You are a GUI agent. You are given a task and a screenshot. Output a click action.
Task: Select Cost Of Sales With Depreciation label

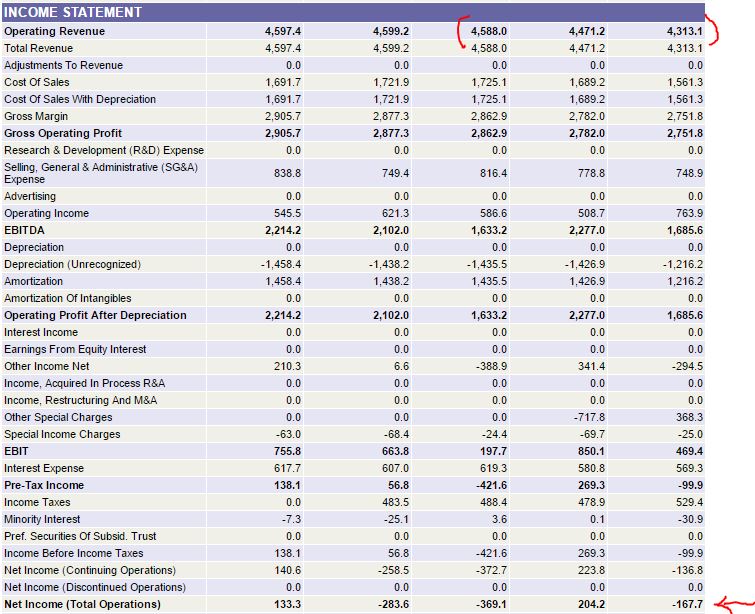80,99
